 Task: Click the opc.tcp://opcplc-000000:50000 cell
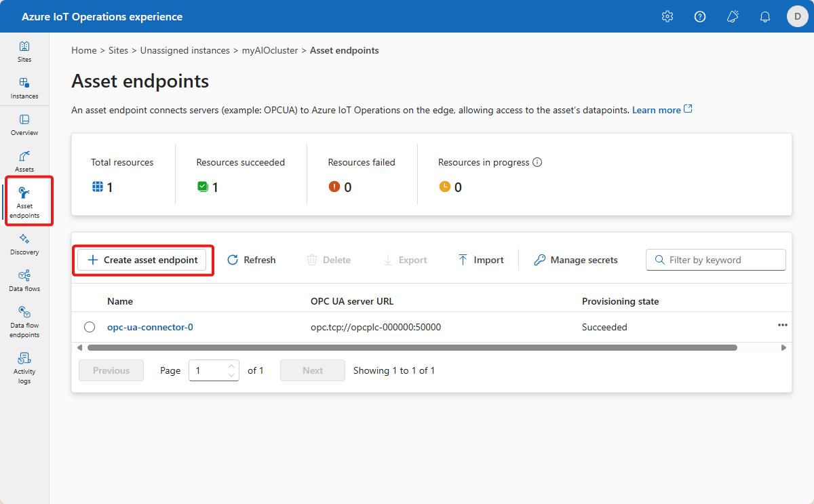point(376,327)
